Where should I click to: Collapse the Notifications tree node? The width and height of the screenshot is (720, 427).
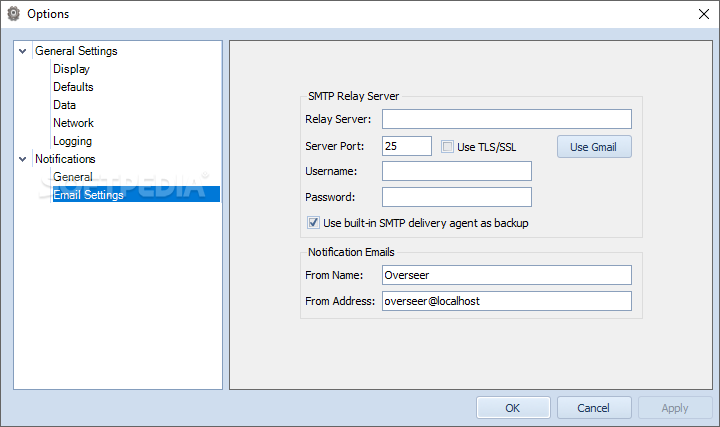[22, 159]
